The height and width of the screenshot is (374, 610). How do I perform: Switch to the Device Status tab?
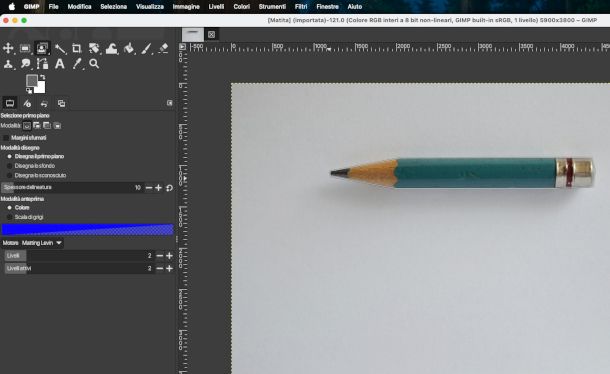(27, 103)
